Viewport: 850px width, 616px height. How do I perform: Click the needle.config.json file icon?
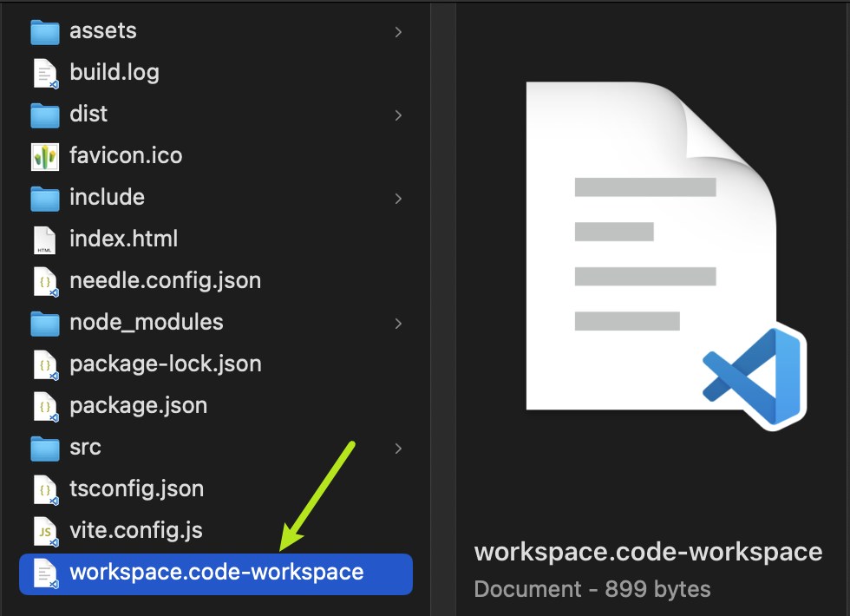click(45, 282)
